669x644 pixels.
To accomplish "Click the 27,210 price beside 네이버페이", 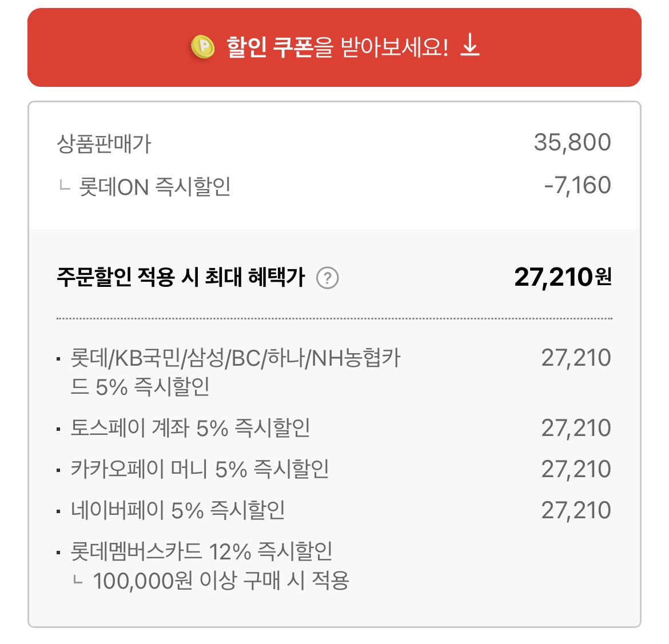I will [x=576, y=510].
